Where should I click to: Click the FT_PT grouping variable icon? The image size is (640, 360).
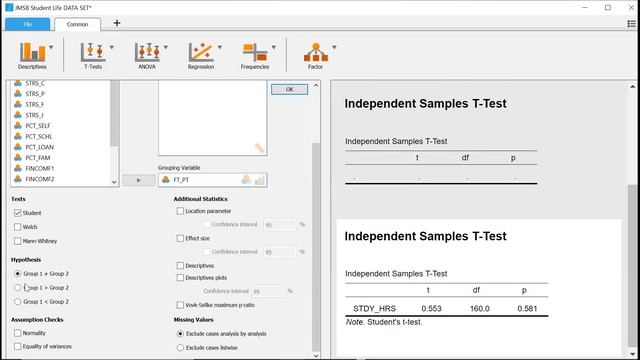tap(165, 180)
